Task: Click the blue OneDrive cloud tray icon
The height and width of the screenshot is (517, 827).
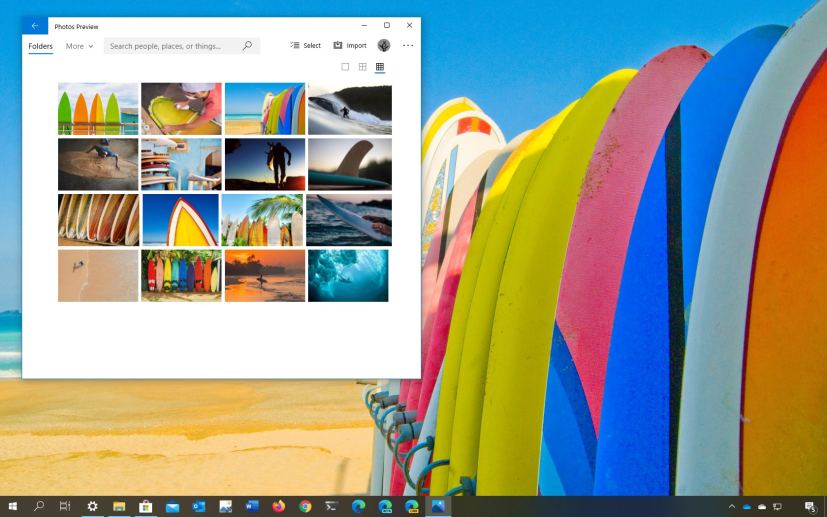Action: click(747, 506)
